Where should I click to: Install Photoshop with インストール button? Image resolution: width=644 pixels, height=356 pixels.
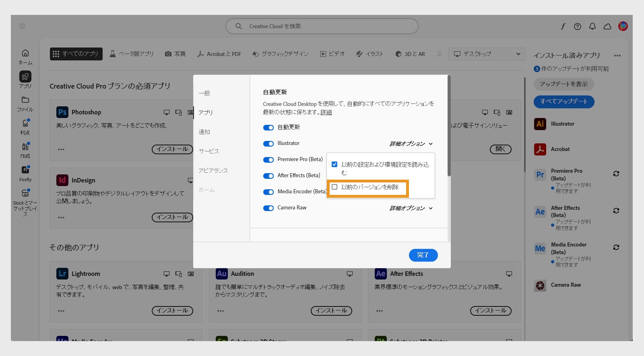pyautogui.click(x=172, y=149)
